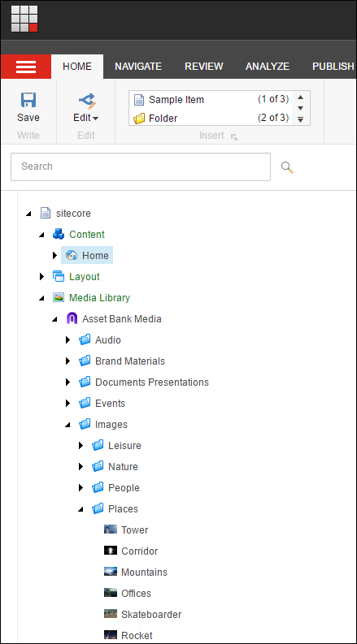357x644 pixels.
Task: Collapse the Images folder node
Action: [x=67, y=425]
